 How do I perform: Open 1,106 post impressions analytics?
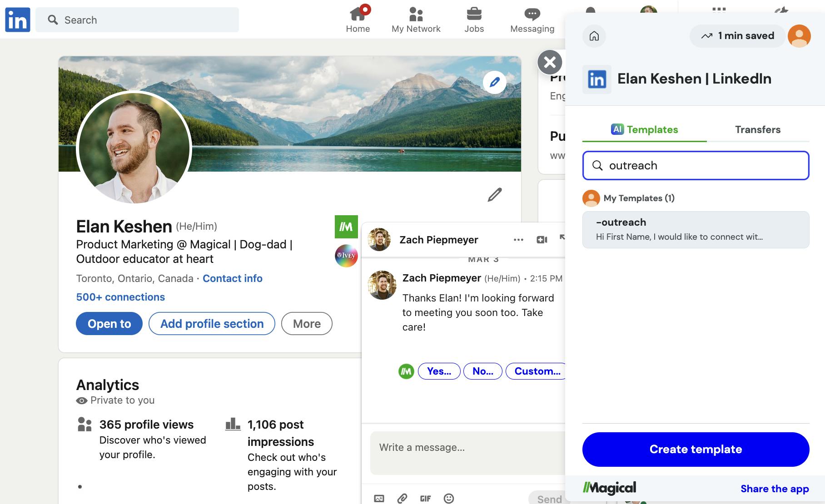[x=280, y=433]
